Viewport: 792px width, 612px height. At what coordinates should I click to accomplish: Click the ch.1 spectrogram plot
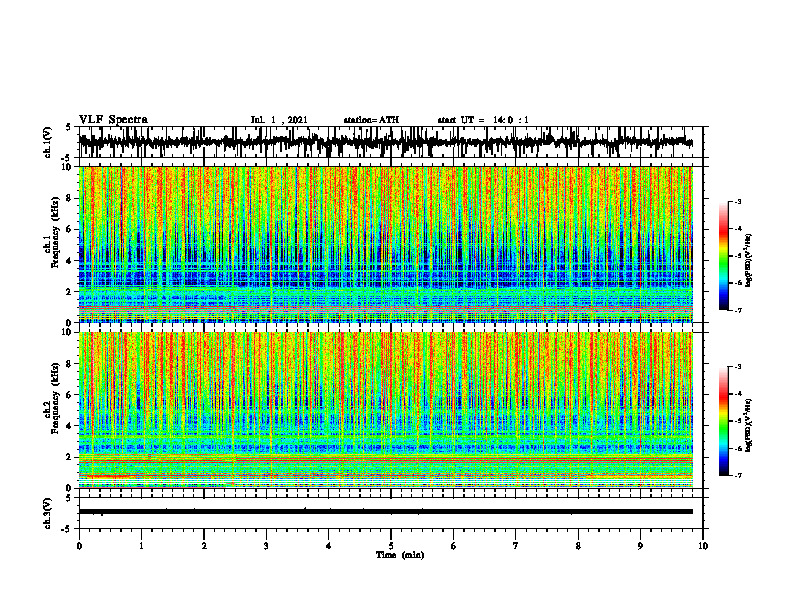click(x=386, y=244)
